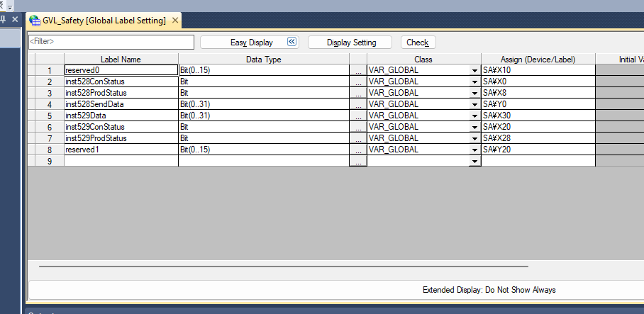The height and width of the screenshot is (314, 644).
Task: Open Display Setting
Action: (x=350, y=43)
